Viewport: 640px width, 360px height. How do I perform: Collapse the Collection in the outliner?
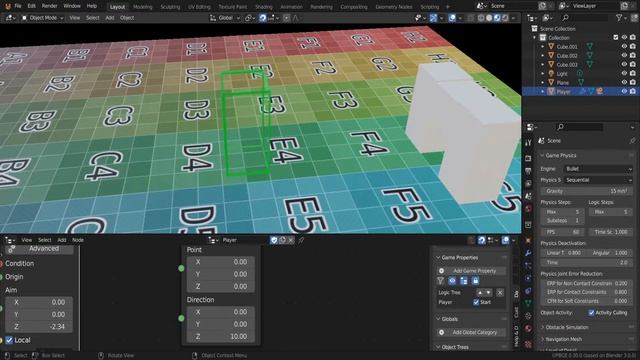point(535,38)
